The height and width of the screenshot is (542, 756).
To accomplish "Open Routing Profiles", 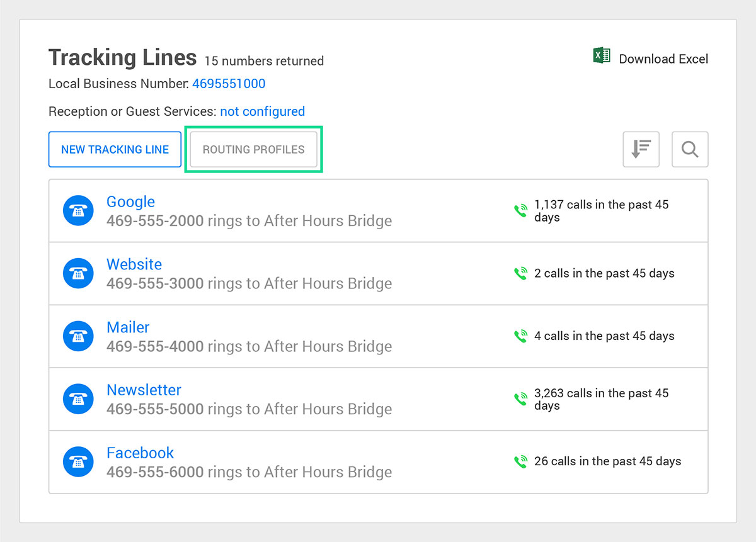I will 253,149.
